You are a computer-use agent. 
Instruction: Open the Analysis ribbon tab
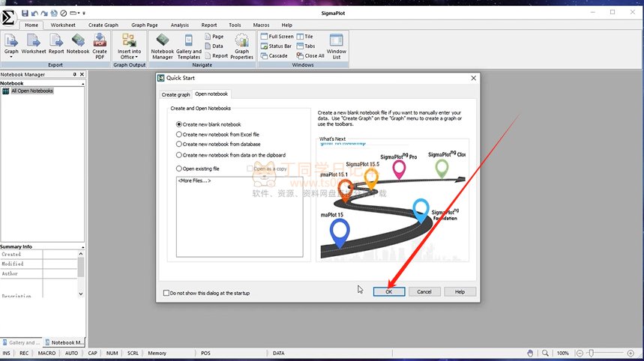point(180,25)
